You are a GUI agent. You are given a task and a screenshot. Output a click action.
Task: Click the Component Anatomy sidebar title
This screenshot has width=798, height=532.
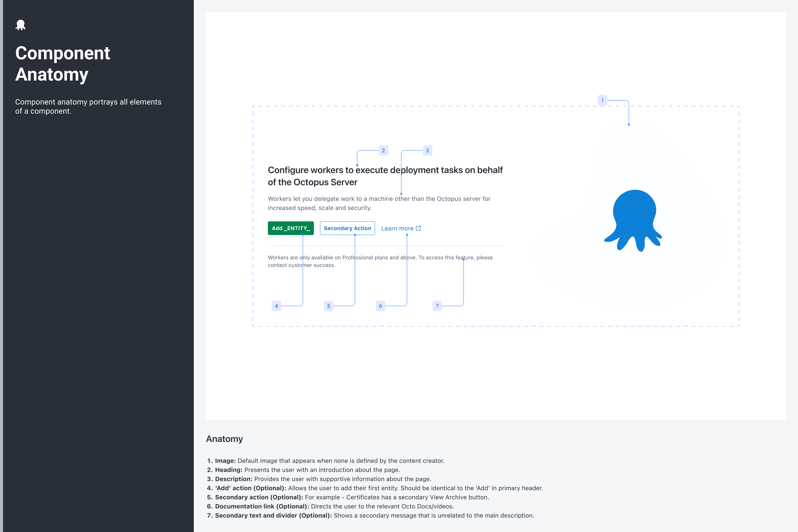(63, 64)
